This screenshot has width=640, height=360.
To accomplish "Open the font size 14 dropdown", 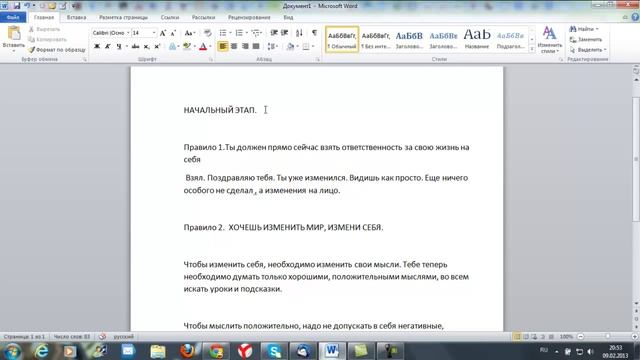I will coord(154,33).
